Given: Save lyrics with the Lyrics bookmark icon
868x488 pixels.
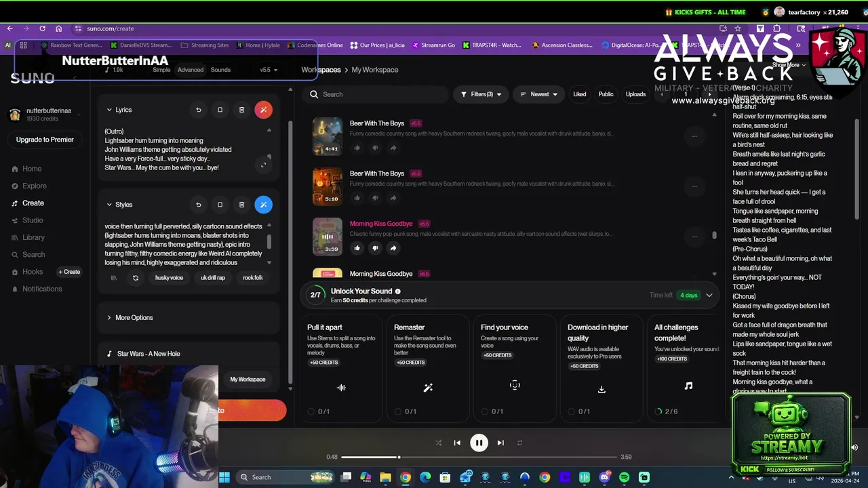Looking at the screenshot, I should pos(220,110).
